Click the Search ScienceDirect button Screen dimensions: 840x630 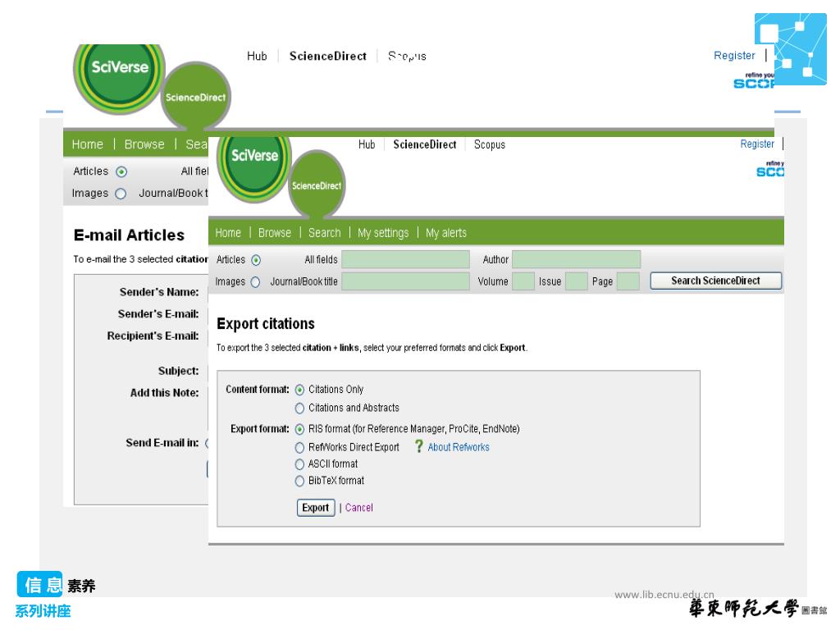point(715,281)
